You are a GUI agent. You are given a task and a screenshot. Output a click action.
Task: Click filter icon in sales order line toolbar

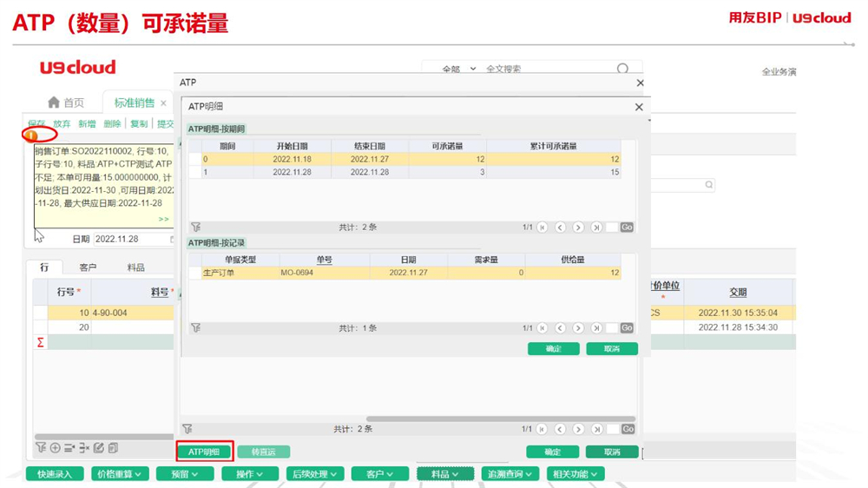coord(41,447)
